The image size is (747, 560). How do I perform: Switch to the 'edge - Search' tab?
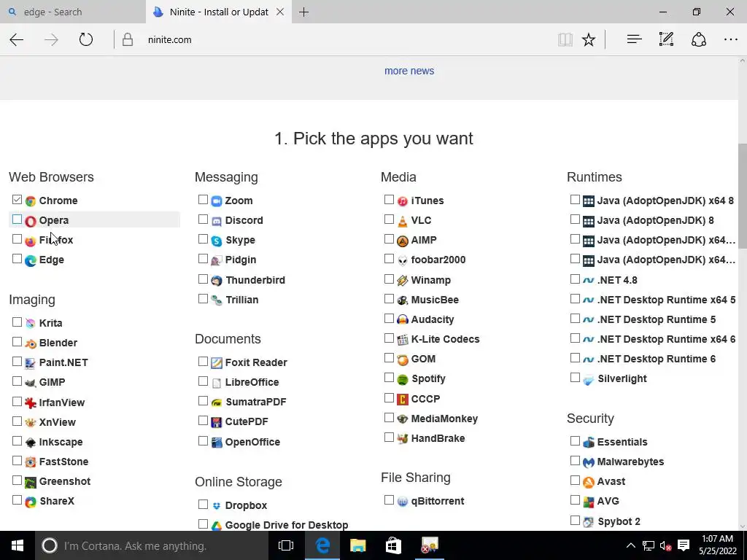(72, 12)
